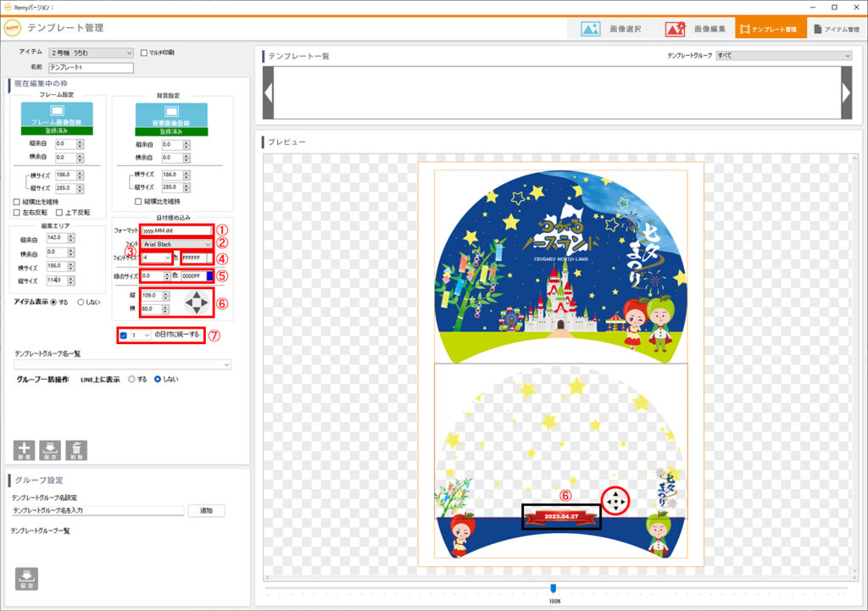Toggle the 左右反転 checkbox
Screen dimensions: 868x611
[x=18, y=212]
